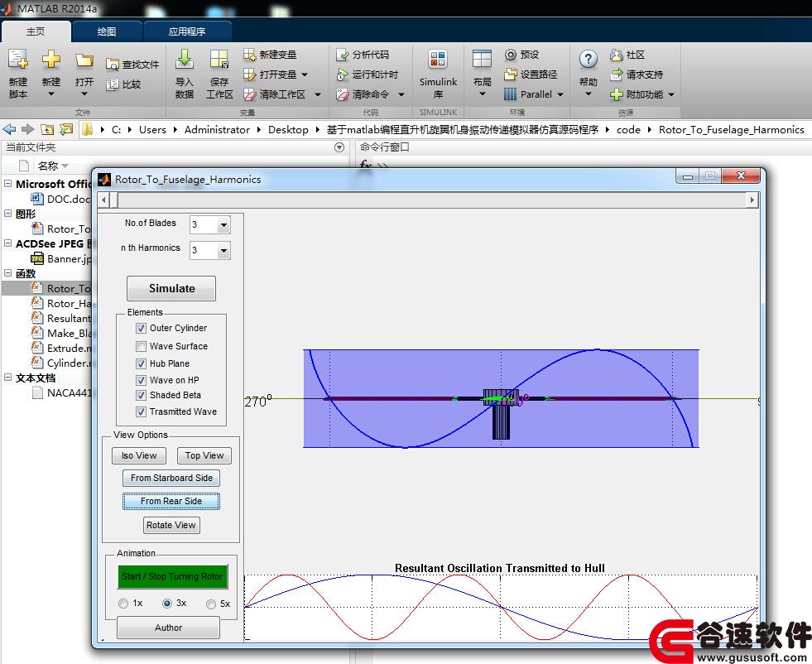Click From Rear Side button
812x664 pixels.
tap(171, 502)
